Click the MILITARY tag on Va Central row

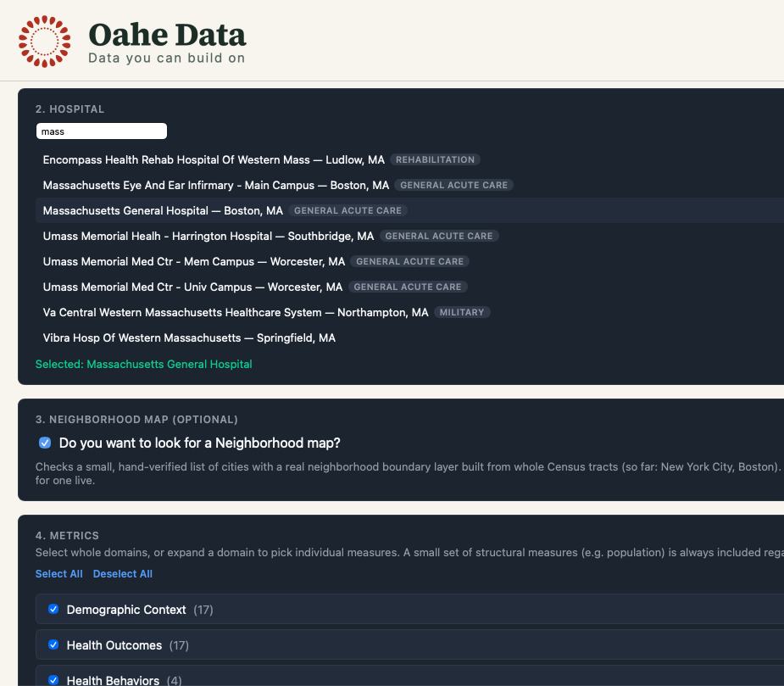click(x=462, y=312)
